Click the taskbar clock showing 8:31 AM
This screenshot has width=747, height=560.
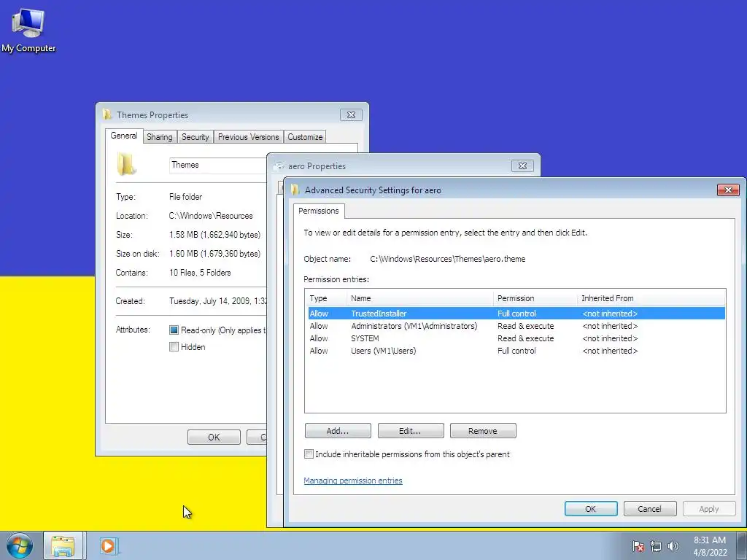[x=710, y=545]
